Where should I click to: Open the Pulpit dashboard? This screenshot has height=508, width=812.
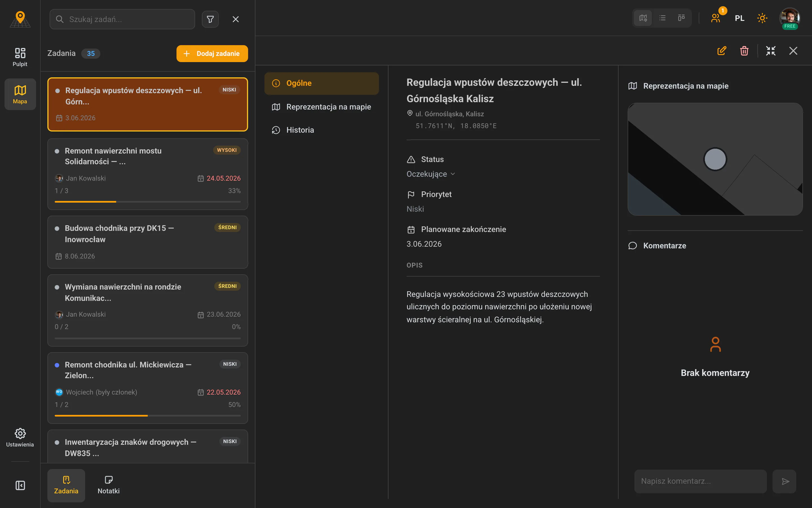point(20,57)
